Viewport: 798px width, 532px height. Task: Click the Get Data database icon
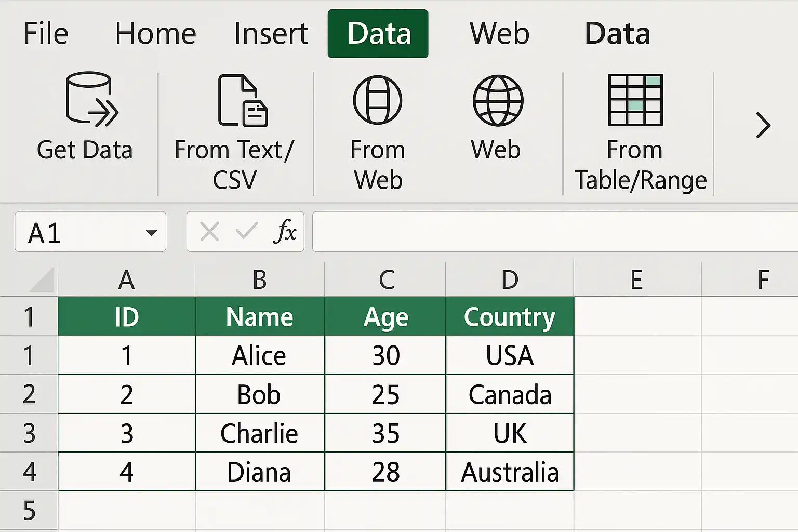[x=92, y=99]
